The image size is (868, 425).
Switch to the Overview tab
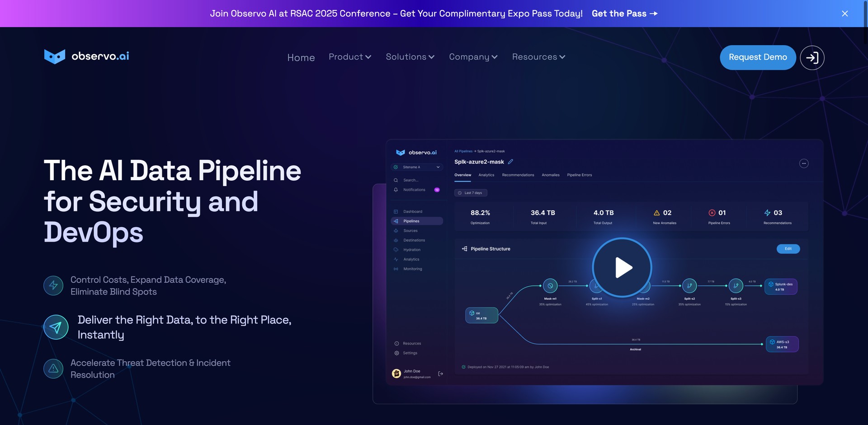pyautogui.click(x=462, y=175)
